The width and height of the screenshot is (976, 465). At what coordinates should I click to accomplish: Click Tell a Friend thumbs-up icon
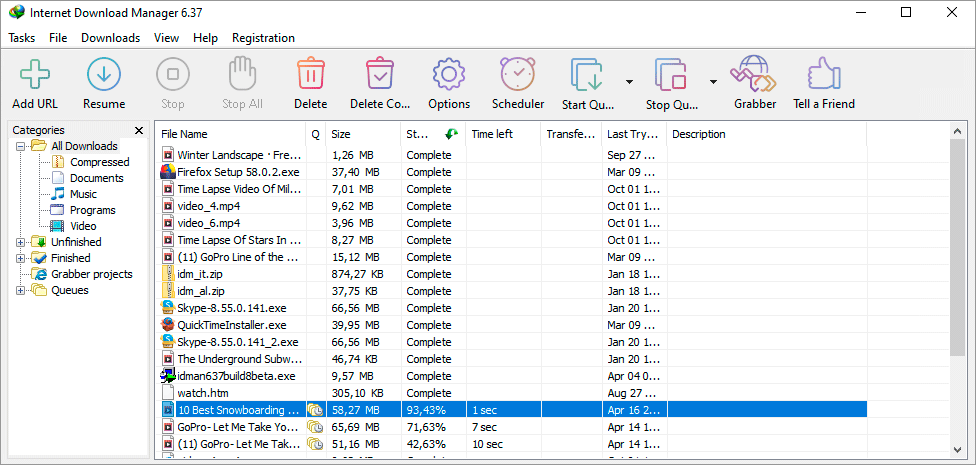[x=823, y=76]
